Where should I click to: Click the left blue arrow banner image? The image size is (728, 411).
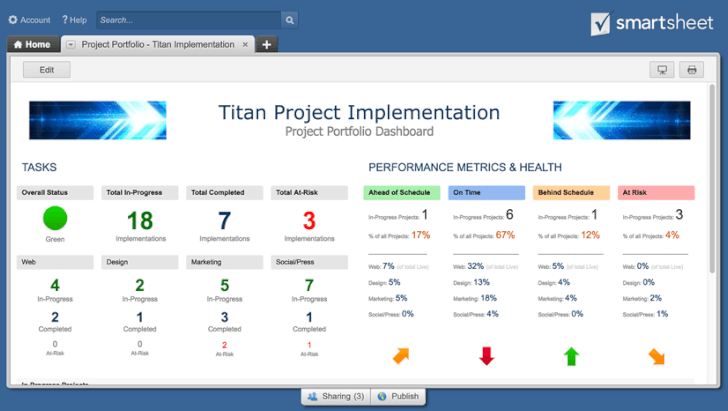point(98,120)
